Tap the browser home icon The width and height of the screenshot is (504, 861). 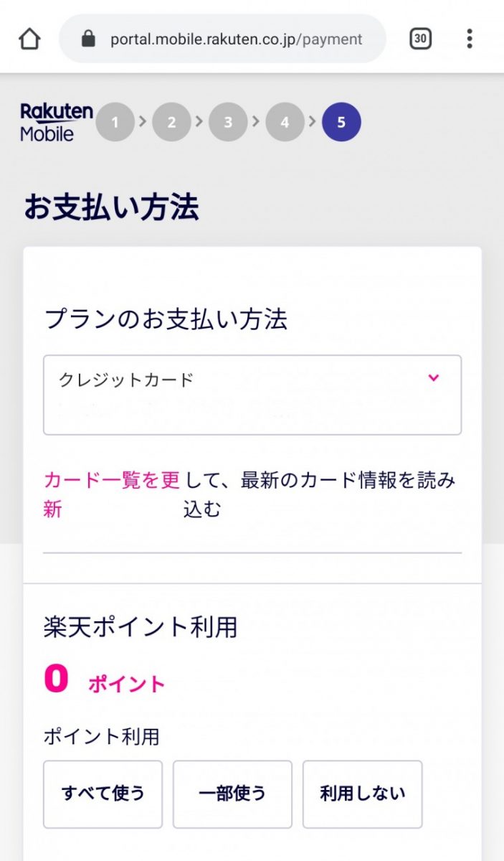click(x=29, y=39)
